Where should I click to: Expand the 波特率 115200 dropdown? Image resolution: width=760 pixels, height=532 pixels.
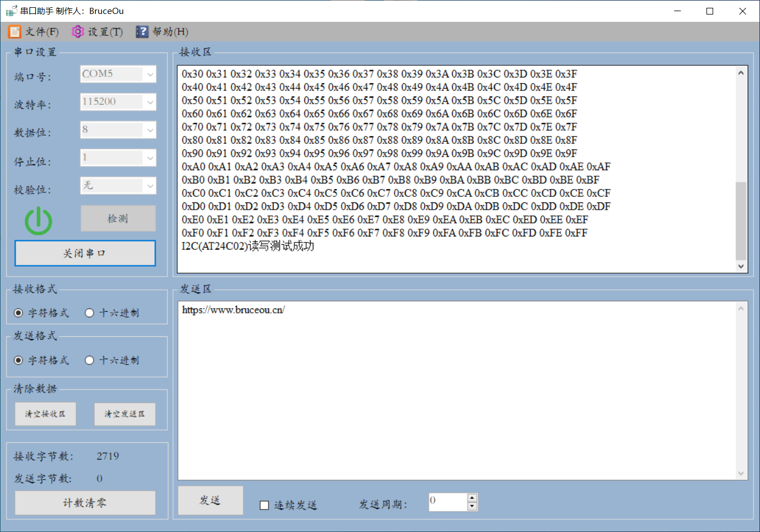150,102
